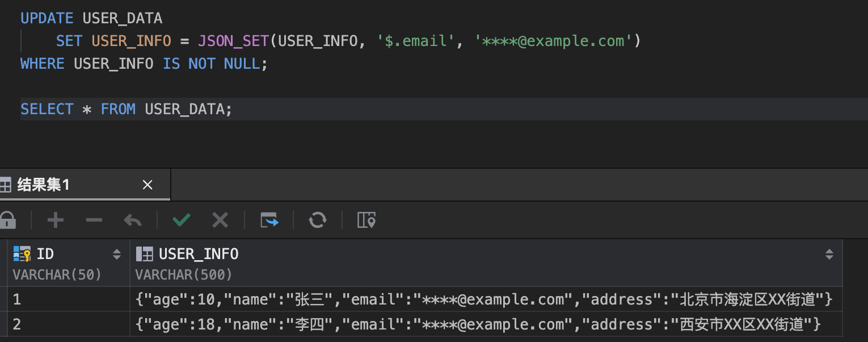Commit changes with green checkmark
Image resolution: width=868 pixels, height=342 pixels.
(x=182, y=220)
